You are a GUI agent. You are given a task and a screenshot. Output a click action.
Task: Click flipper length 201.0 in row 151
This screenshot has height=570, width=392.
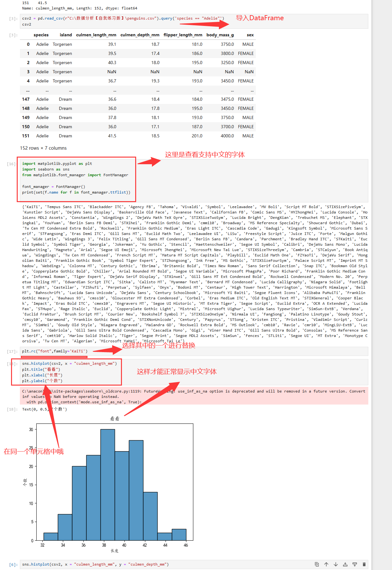(x=197, y=136)
